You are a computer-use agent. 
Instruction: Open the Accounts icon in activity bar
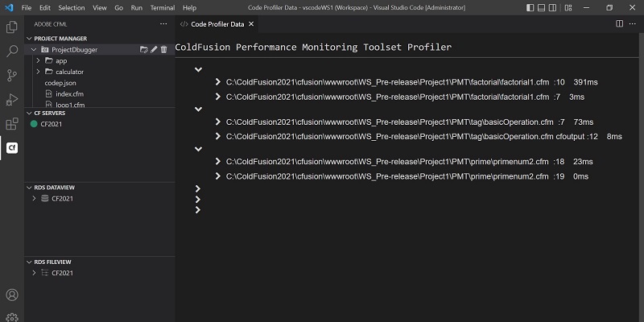(x=12, y=295)
